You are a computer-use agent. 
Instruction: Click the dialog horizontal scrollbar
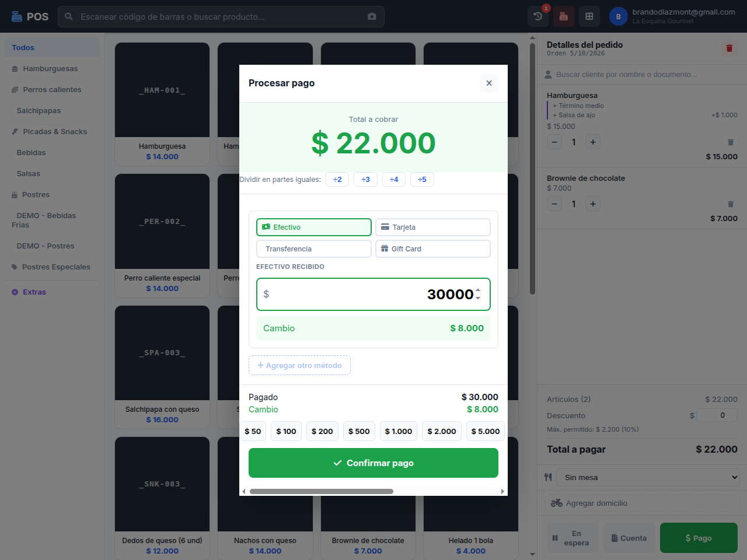tap(322, 491)
